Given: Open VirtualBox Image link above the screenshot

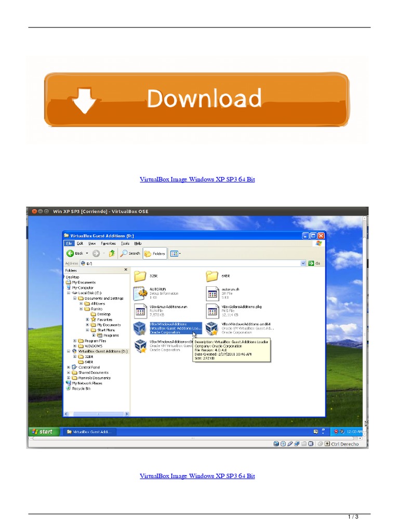Looking at the screenshot, I should (x=197, y=179).
